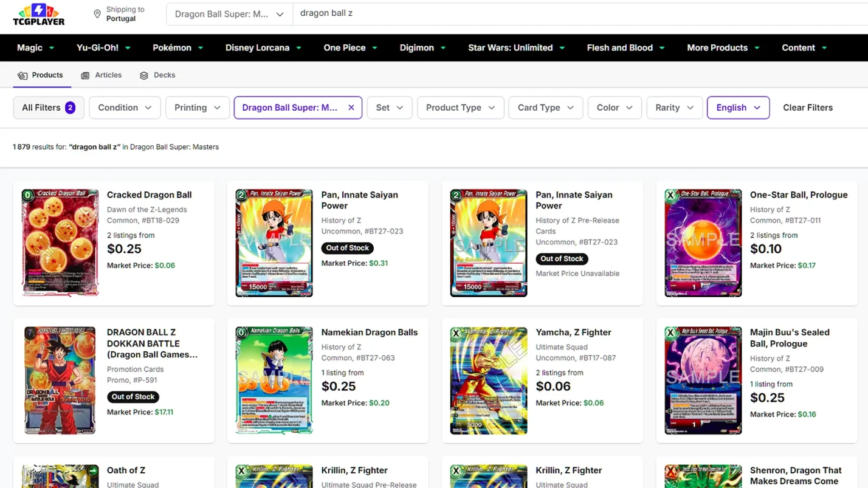Click the TCGplayer logo
This screenshot has height=488, width=868.
coord(39,15)
